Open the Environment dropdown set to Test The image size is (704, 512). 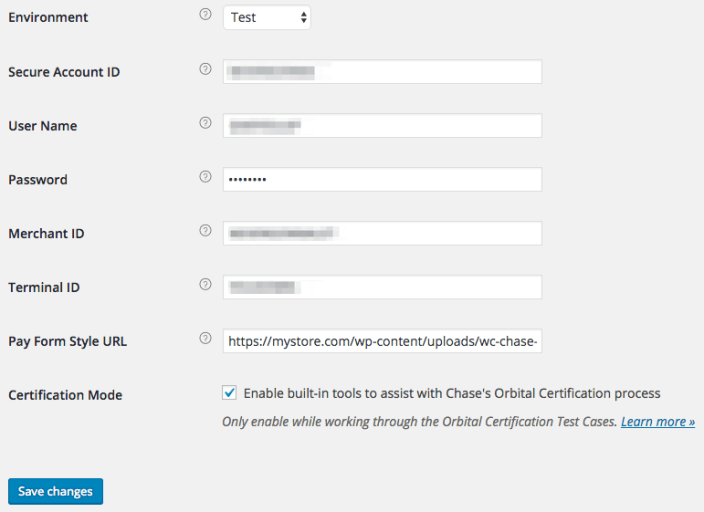click(267, 17)
